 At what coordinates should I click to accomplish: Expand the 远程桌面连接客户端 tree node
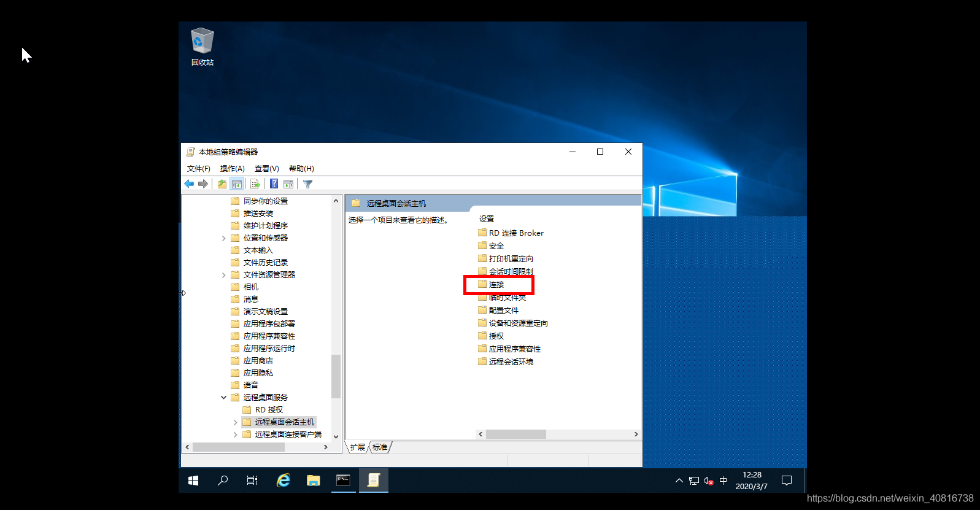coord(235,435)
